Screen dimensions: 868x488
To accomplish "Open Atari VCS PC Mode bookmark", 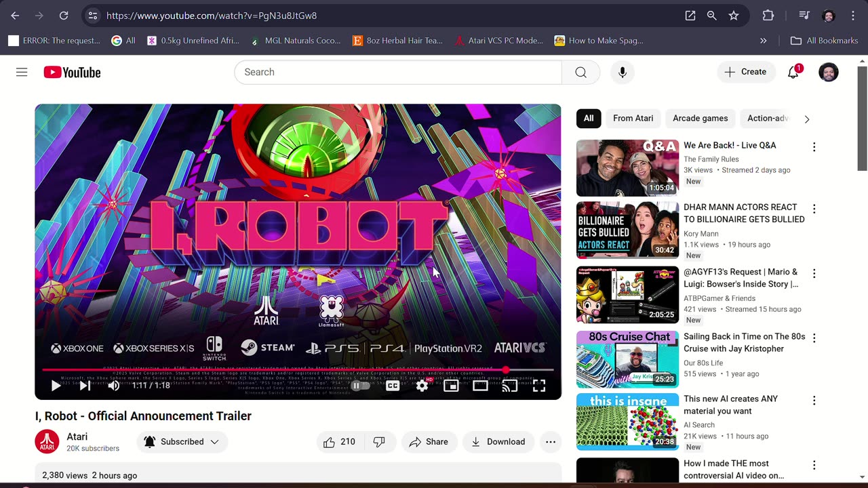I will point(499,41).
